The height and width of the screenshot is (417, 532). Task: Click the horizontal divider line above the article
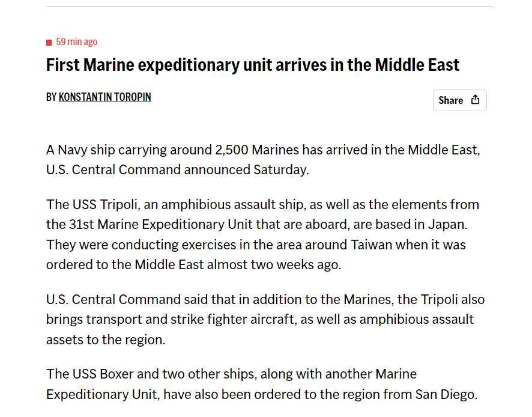pyautogui.click(x=270, y=6)
